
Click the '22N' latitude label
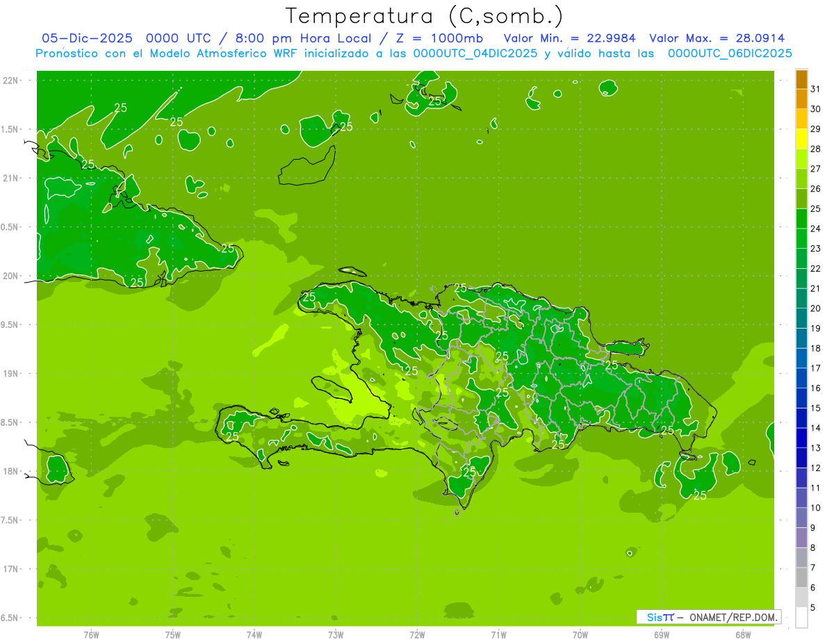coord(11,81)
